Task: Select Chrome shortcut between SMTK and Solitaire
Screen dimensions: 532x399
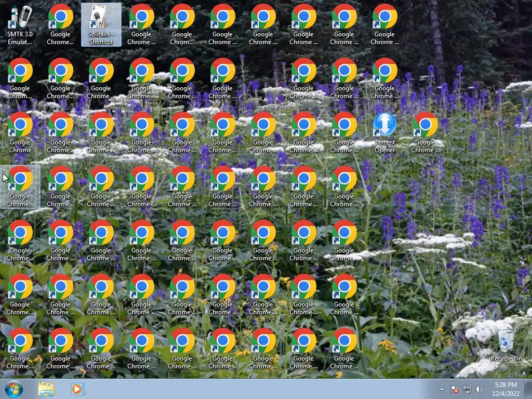Action: pos(60,25)
